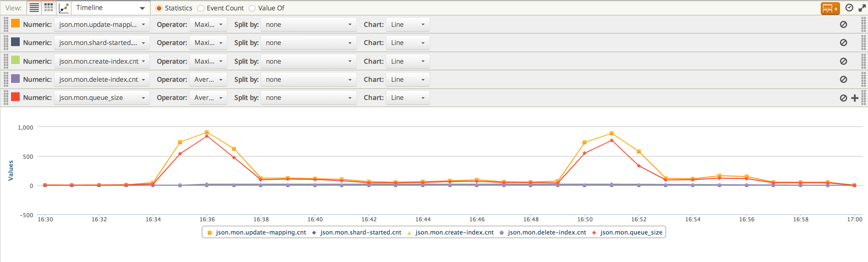Select the Event Count radio button
The image size is (868, 262).
coord(201,8)
